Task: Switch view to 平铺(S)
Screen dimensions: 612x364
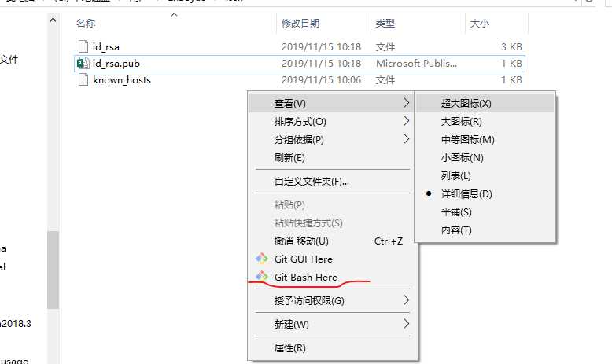Action: 485,211
